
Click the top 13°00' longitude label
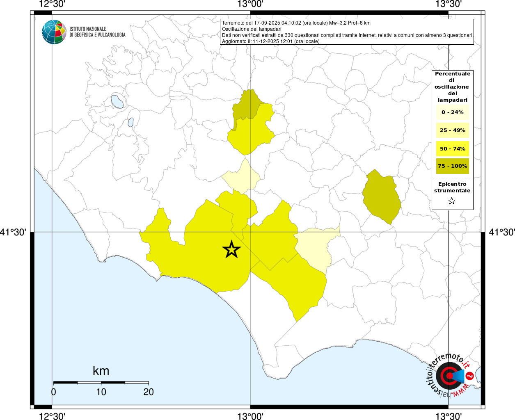click(x=250, y=4)
